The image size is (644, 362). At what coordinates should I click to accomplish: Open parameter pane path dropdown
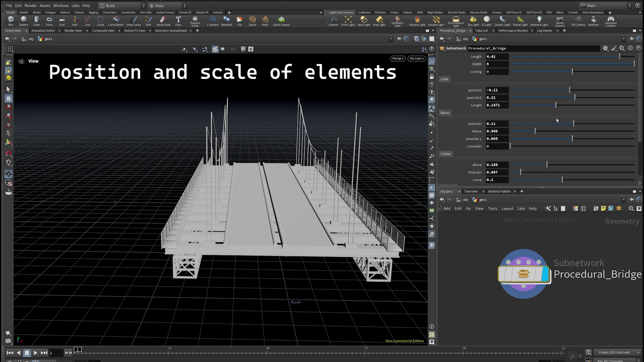coord(623,39)
